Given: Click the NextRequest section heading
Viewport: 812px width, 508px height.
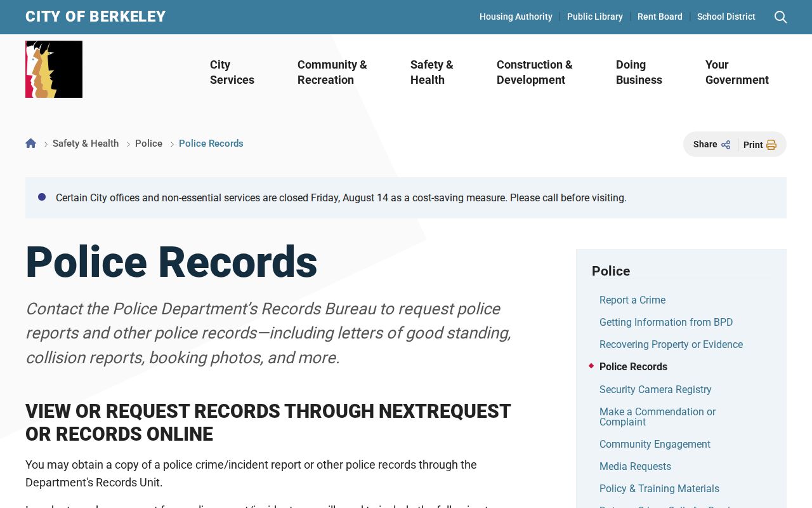Looking at the screenshot, I should tap(268, 422).
